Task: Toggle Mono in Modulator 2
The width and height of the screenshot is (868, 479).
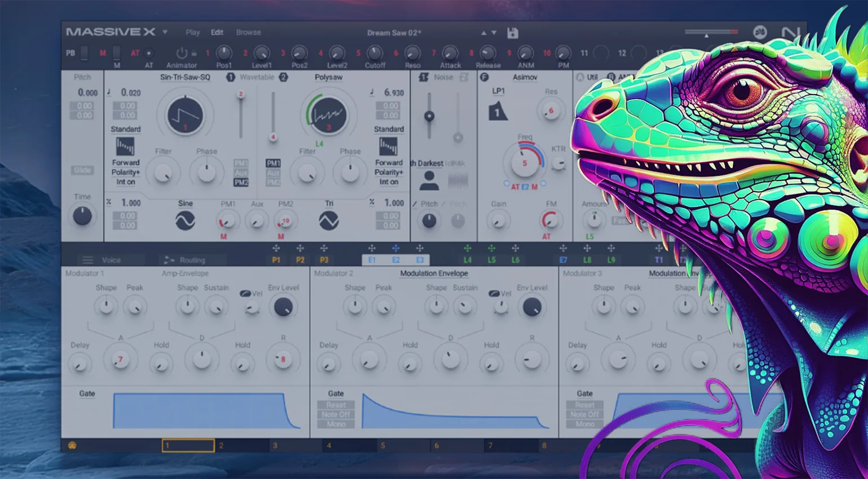Action: pyautogui.click(x=336, y=424)
